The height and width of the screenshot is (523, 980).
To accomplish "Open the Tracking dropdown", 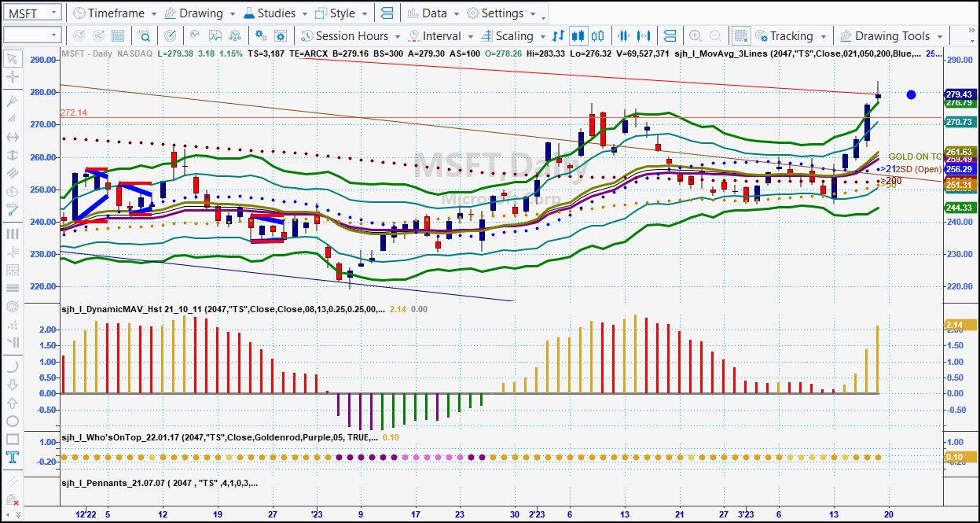I will pyautogui.click(x=791, y=35).
